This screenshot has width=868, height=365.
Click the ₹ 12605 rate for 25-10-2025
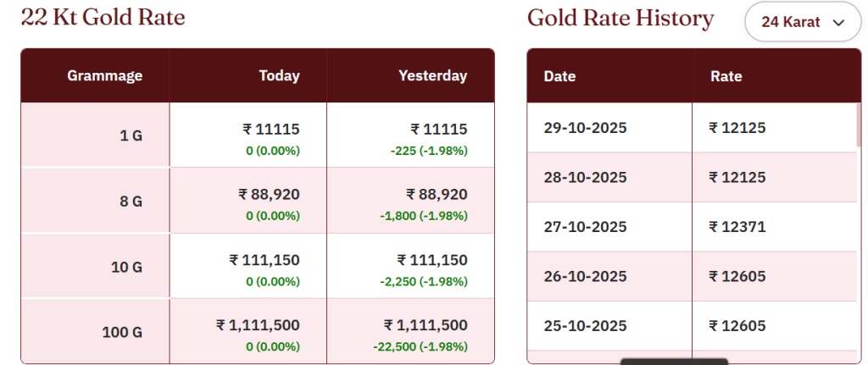pyautogui.click(x=737, y=326)
